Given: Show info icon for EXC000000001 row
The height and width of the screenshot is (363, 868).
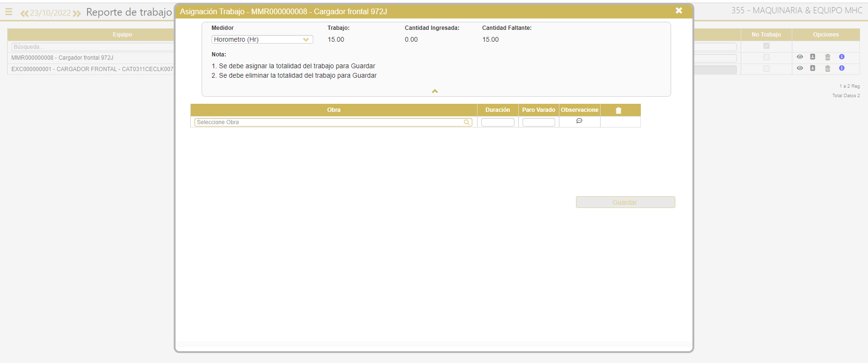Looking at the screenshot, I should [x=841, y=68].
